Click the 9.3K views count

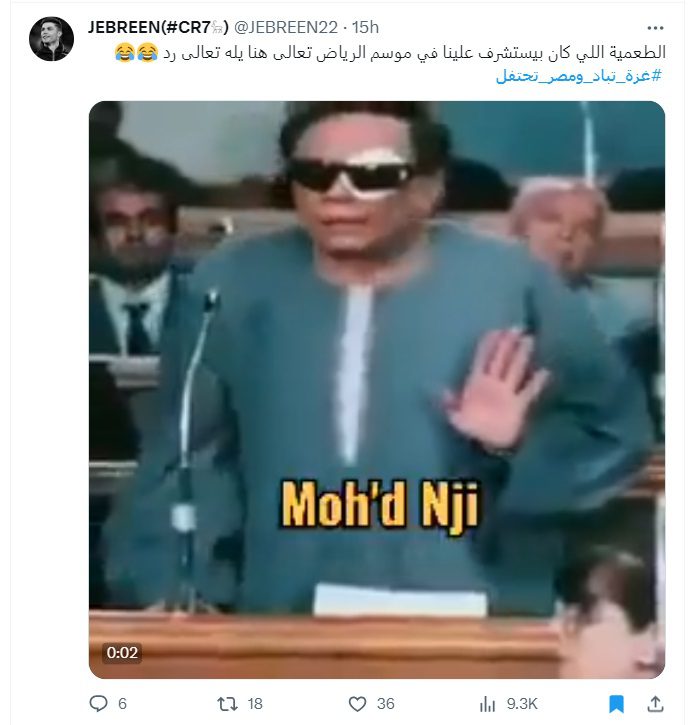pyautogui.click(x=522, y=704)
